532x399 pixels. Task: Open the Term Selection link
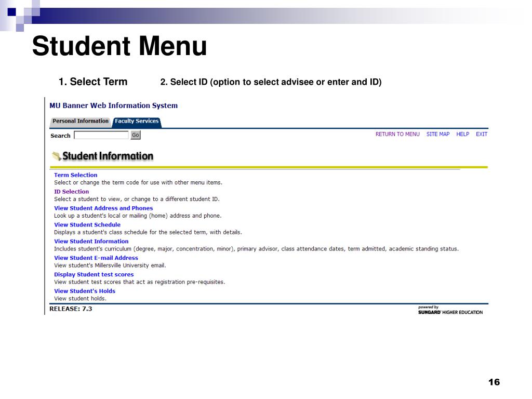(x=76, y=175)
